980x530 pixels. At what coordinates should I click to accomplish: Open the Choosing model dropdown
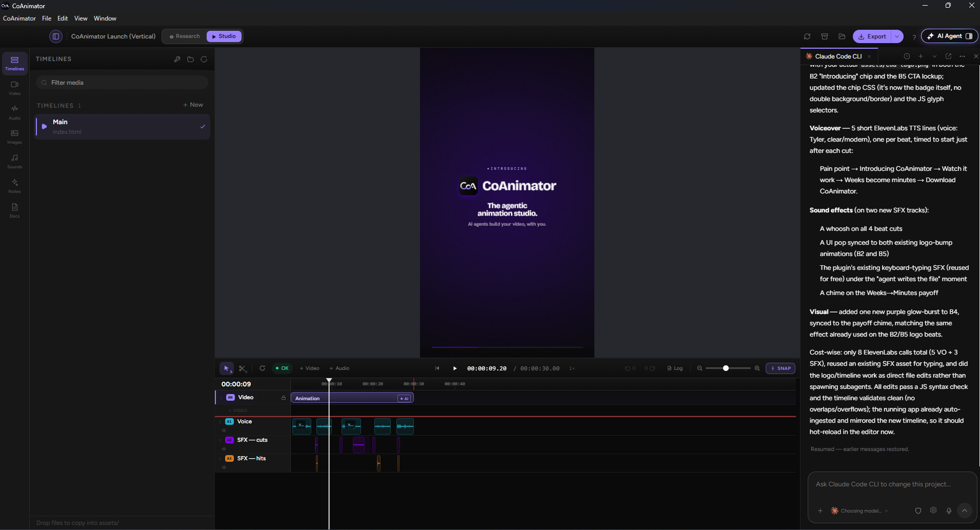[859, 511]
